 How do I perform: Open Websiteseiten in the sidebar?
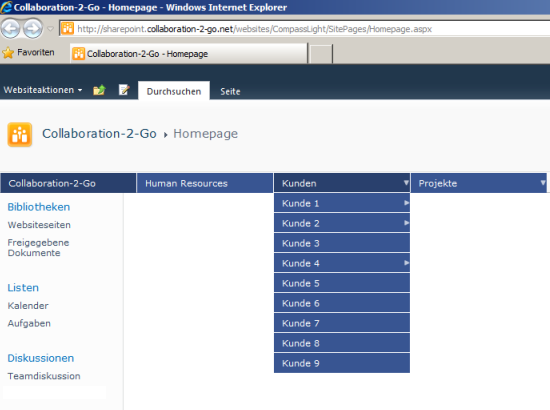[x=39, y=225]
